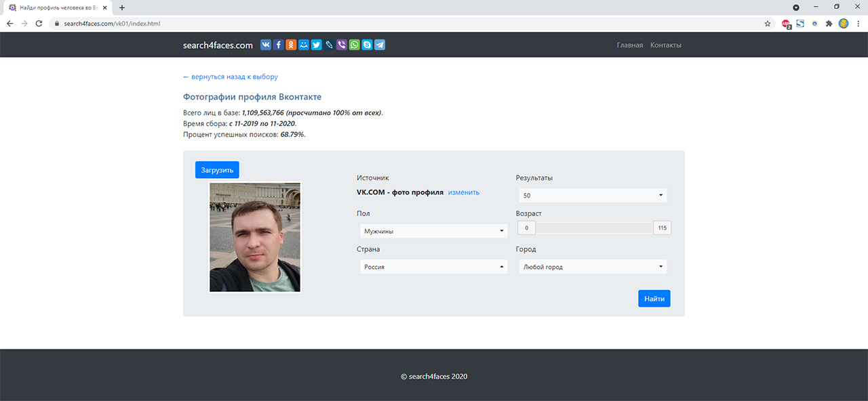
Task: Open the Контакты nav item
Action: pyautogui.click(x=666, y=45)
